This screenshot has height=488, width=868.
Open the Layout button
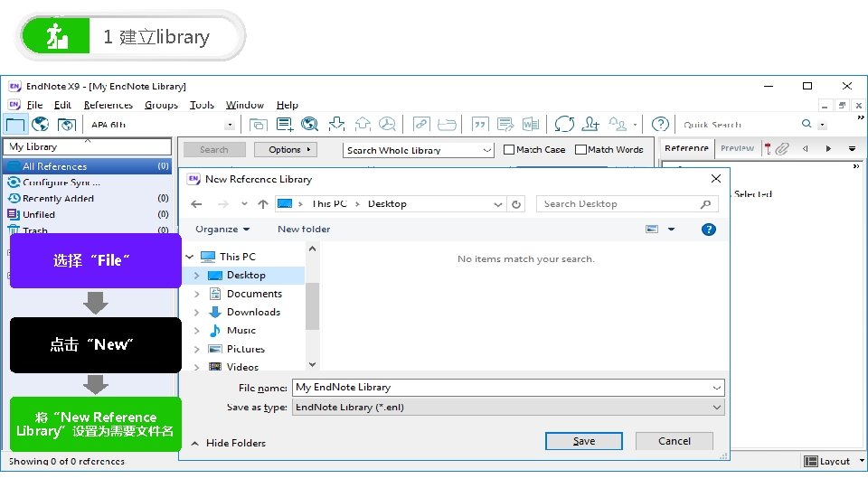point(827,462)
